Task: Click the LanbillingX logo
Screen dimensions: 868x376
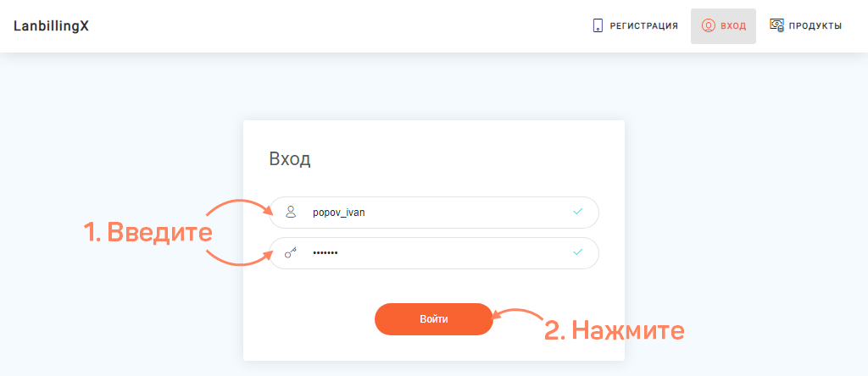Action: (x=51, y=26)
